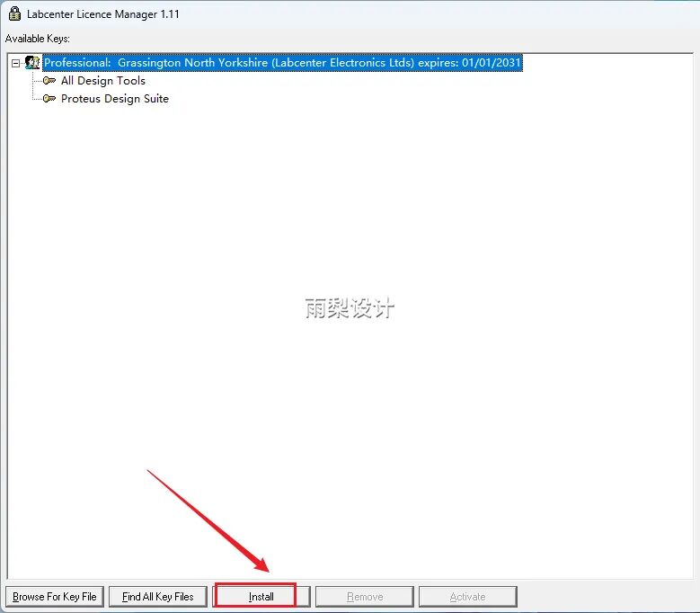Click the padlock icon in title bar
The width and height of the screenshot is (700, 613).
(x=14, y=13)
